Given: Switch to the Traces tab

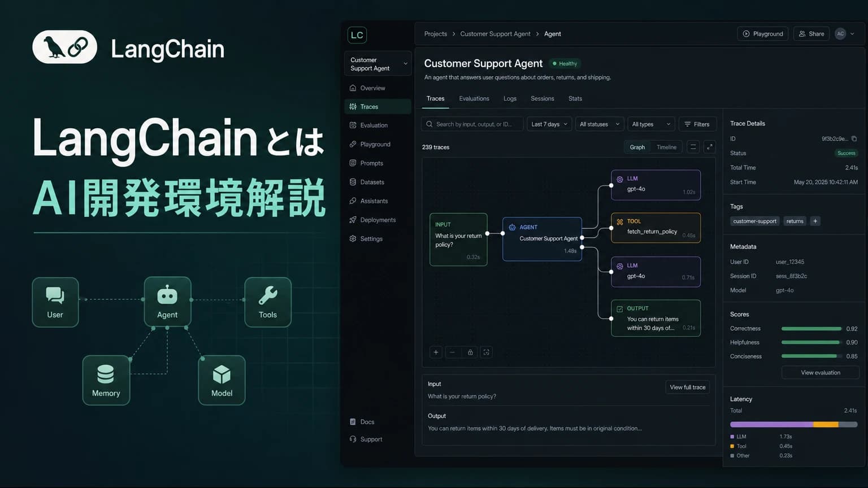Looking at the screenshot, I should pyautogui.click(x=435, y=99).
